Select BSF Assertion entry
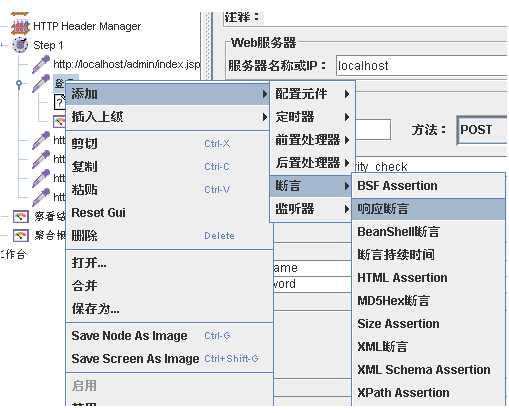Viewport: 509px width, 413px height. click(428, 186)
